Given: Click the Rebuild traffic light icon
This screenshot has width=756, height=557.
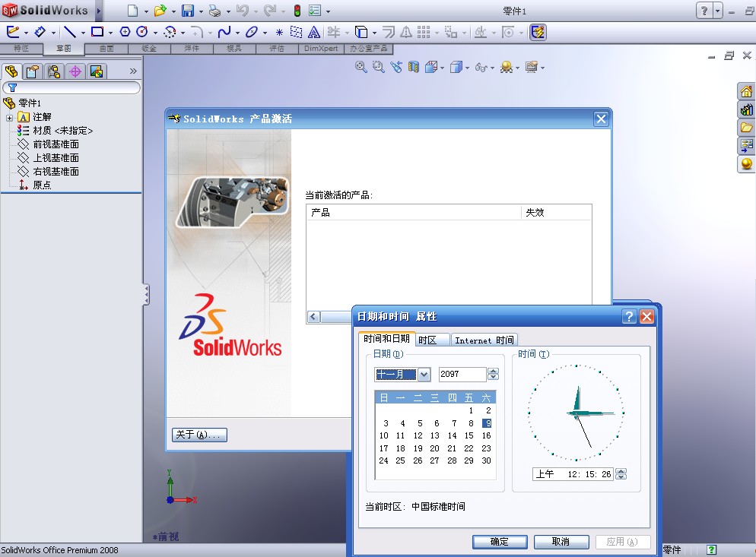Looking at the screenshot, I should [x=297, y=10].
